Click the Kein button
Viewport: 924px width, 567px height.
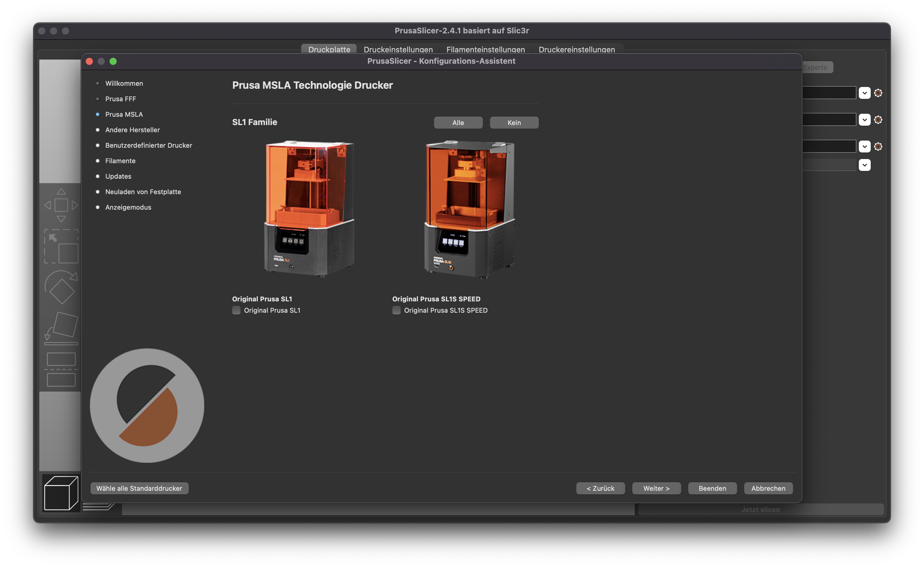click(514, 123)
